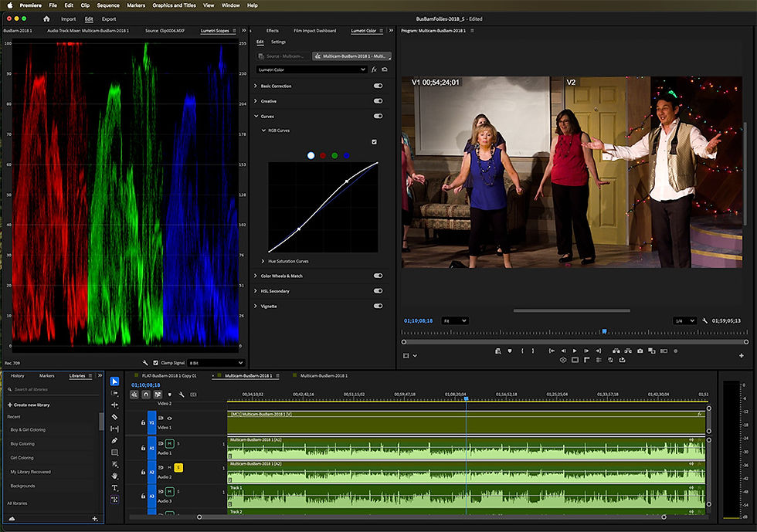This screenshot has width=757, height=532.
Task: Select the Rectangle shape tool
Action: (114, 452)
